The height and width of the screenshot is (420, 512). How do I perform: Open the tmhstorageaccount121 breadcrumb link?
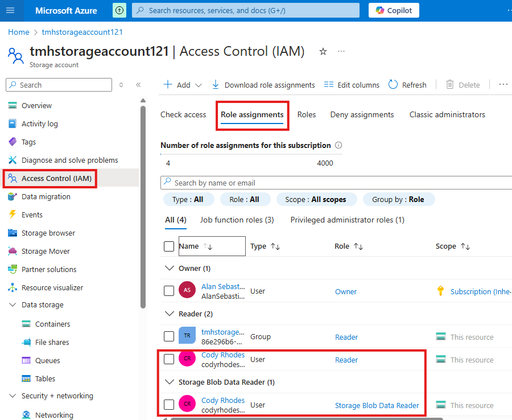tap(82, 32)
